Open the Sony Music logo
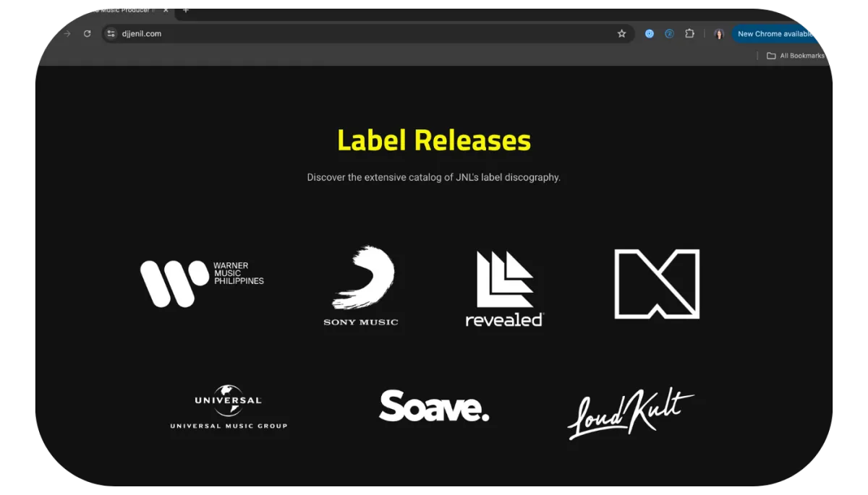The width and height of the screenshot is (868, 495). (x=361, y=286)
